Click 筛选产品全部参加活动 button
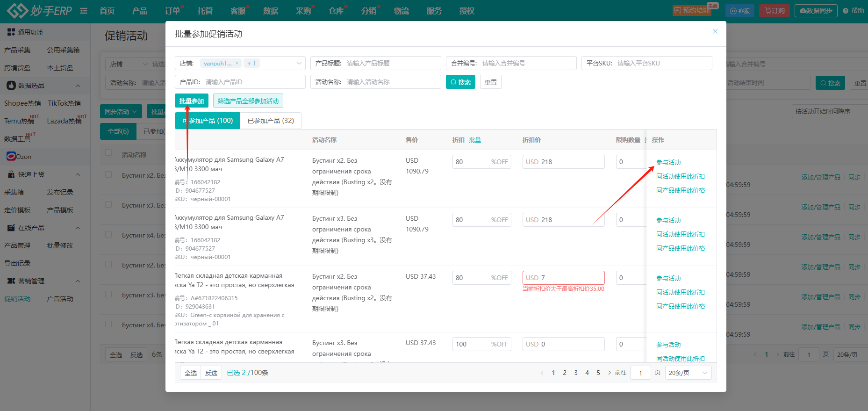Screen dimensions: 868x411 click(x=248, y=101)
